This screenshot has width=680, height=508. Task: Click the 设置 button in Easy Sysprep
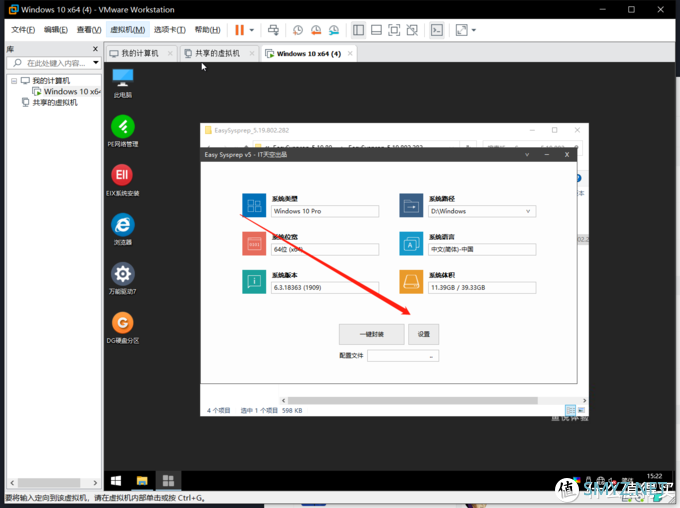pos(424,334)
